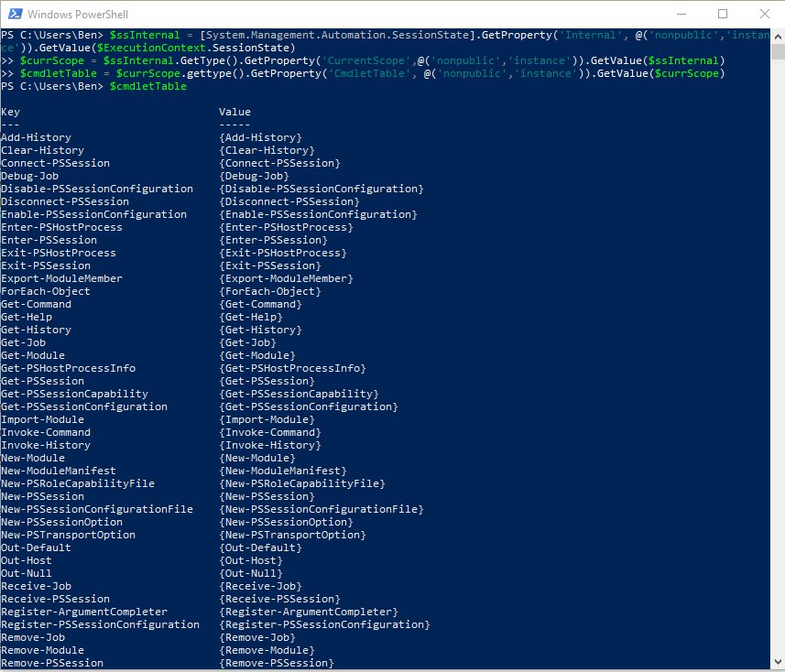
Task: Click the 'Get-PSSession' key entry
Action: [42, 381]
